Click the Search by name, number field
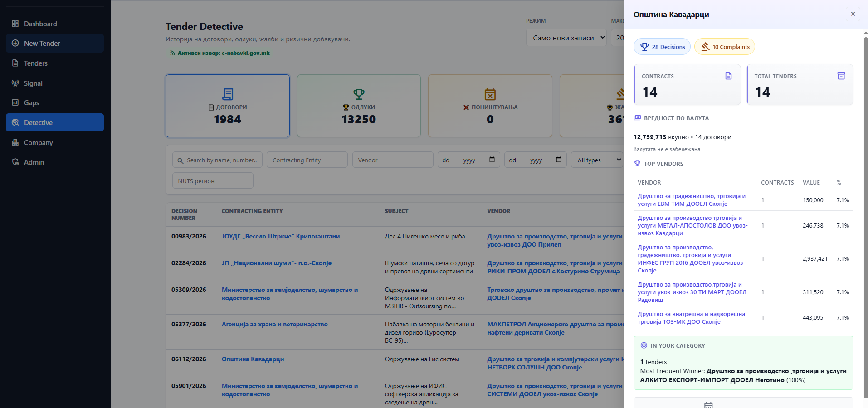 pyautogui.click(x=217, y=160)
